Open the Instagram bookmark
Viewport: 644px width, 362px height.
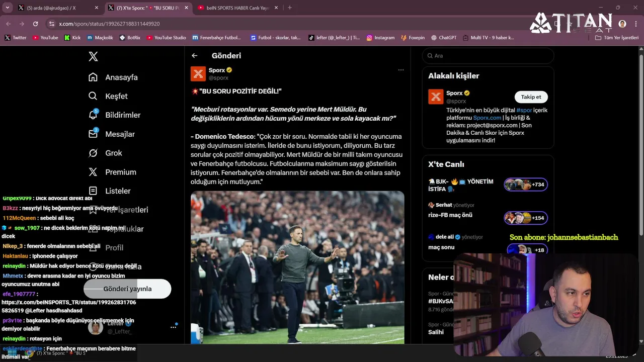(x=380, y=38)
